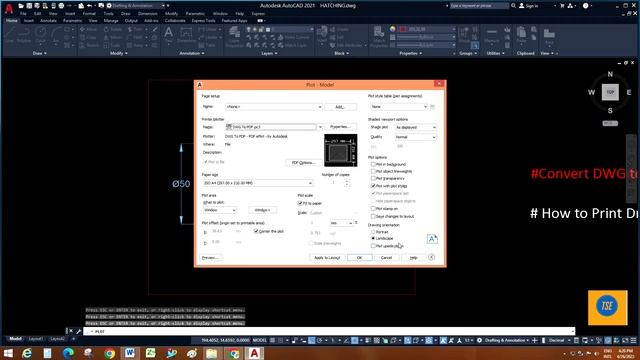Enable Plot object lineweights checkbox

pos(373,171)
